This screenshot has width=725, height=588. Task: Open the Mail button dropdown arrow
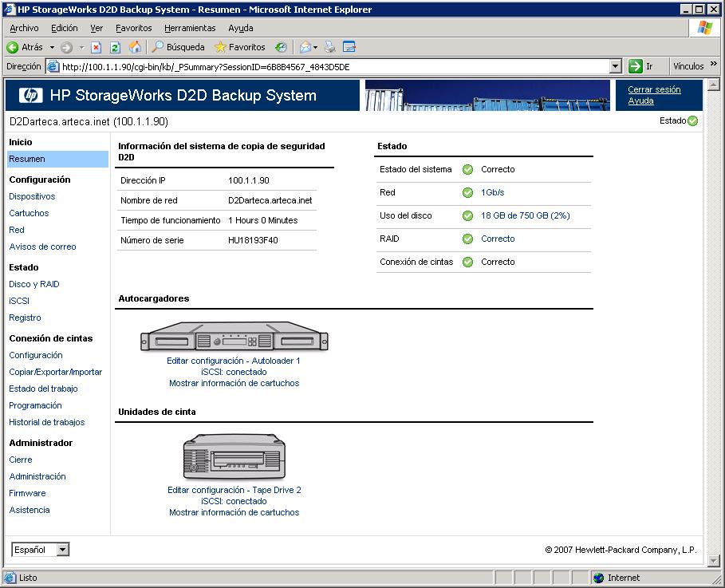point(316,47)
